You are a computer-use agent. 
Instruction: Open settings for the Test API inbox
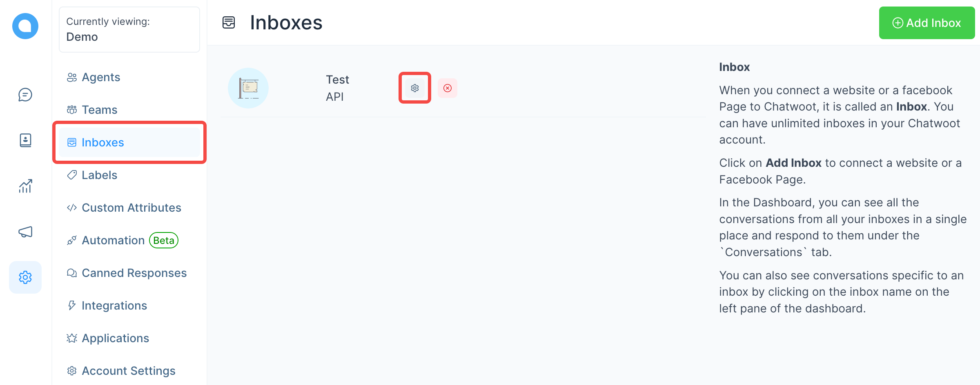(x=414, y=88)
